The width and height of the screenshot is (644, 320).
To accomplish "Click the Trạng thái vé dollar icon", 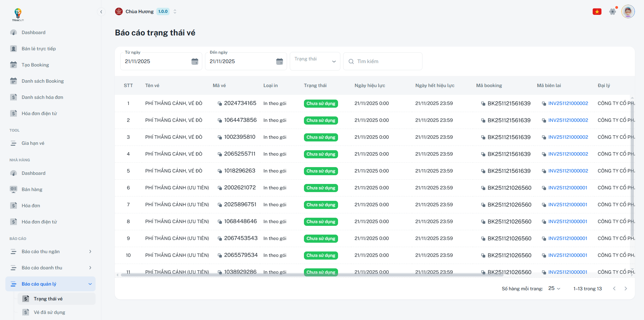I will click(26, 298).
